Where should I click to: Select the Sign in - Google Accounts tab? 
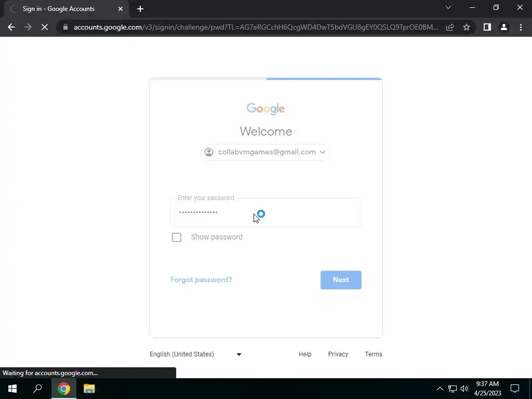[x=66, y=9]
